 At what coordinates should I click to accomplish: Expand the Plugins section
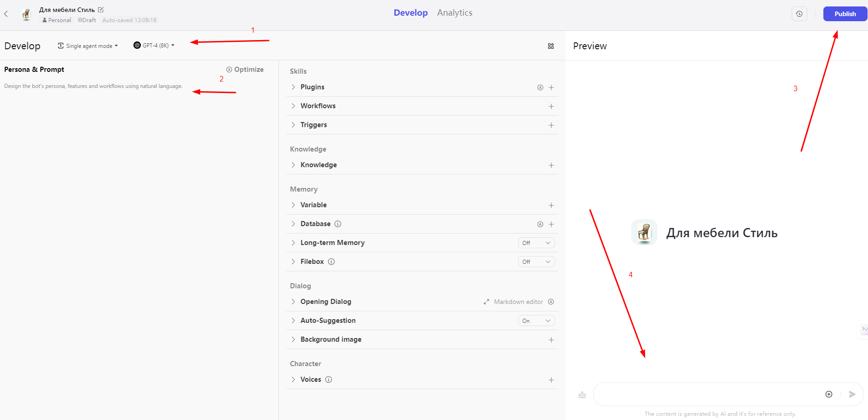click(x=293, y=87)
